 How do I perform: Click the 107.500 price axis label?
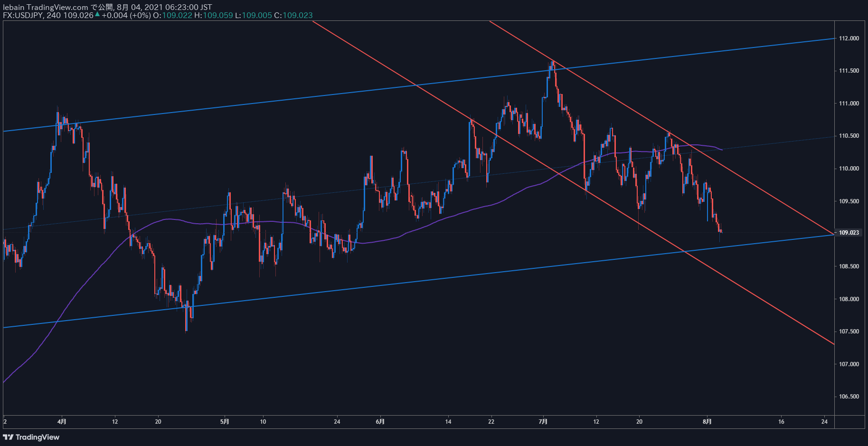[849, 332]
